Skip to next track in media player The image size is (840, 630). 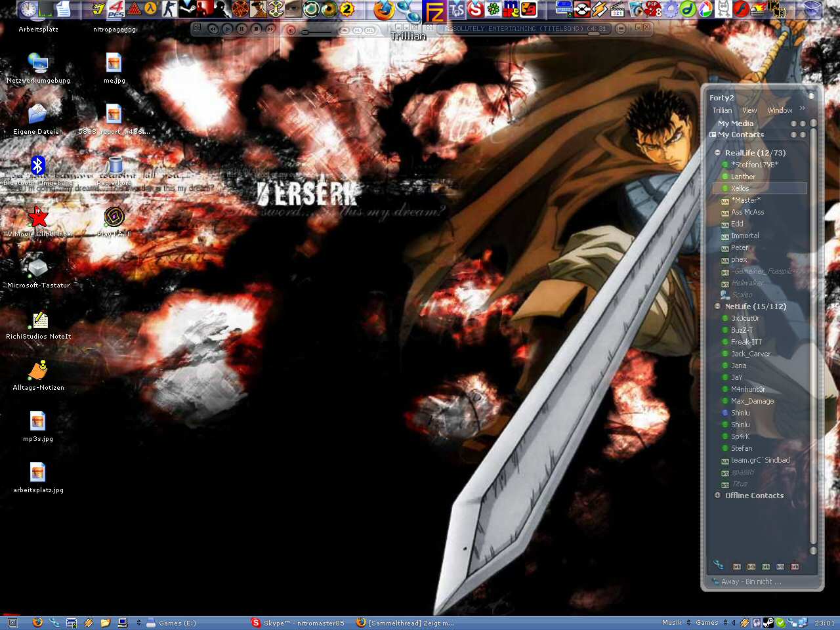coord(270,29)
